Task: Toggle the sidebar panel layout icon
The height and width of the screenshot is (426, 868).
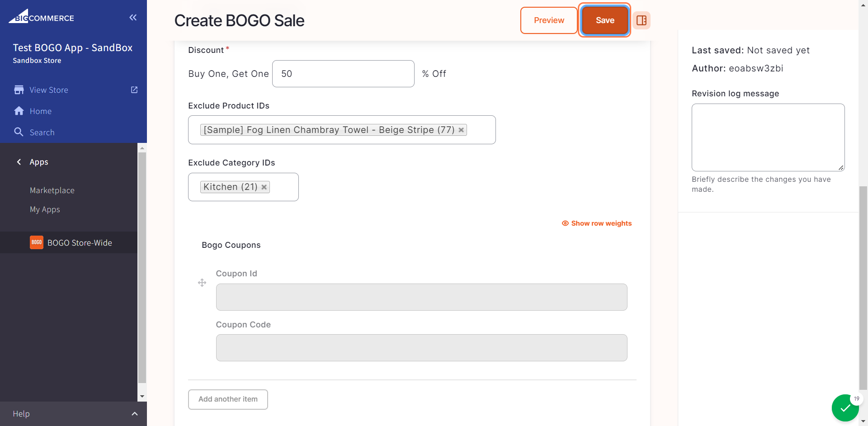Action: point(642,20)
